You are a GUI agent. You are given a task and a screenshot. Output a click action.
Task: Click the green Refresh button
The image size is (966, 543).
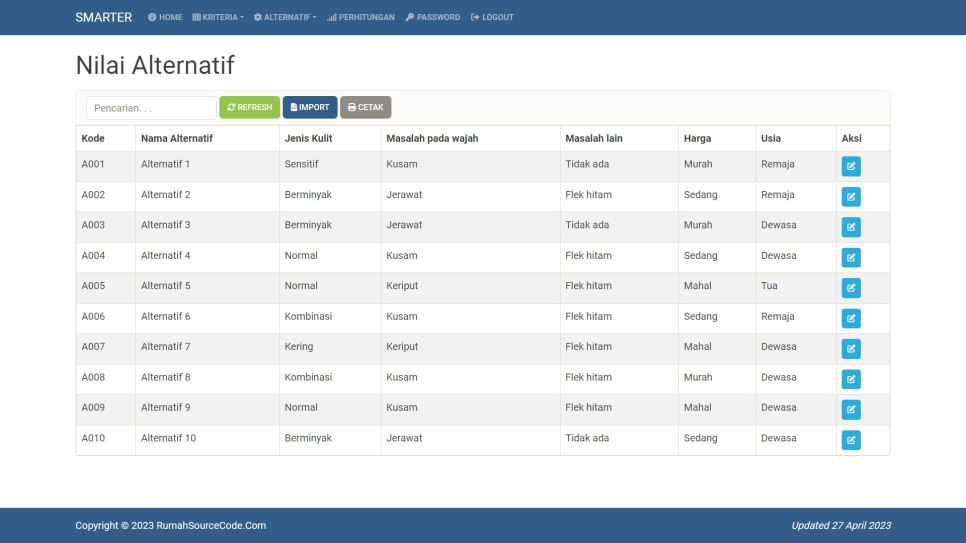pyautogui.click(x=250, y=107)
